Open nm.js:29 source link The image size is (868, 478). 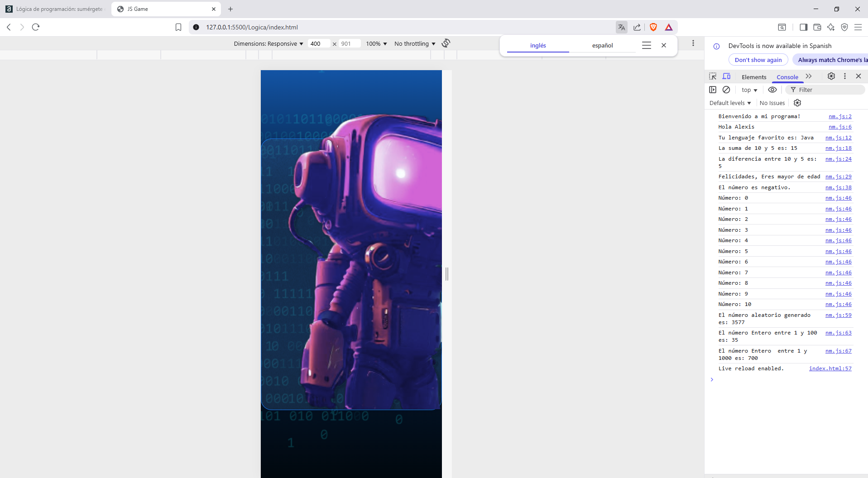pyautogui.click(x=838, y=177)
